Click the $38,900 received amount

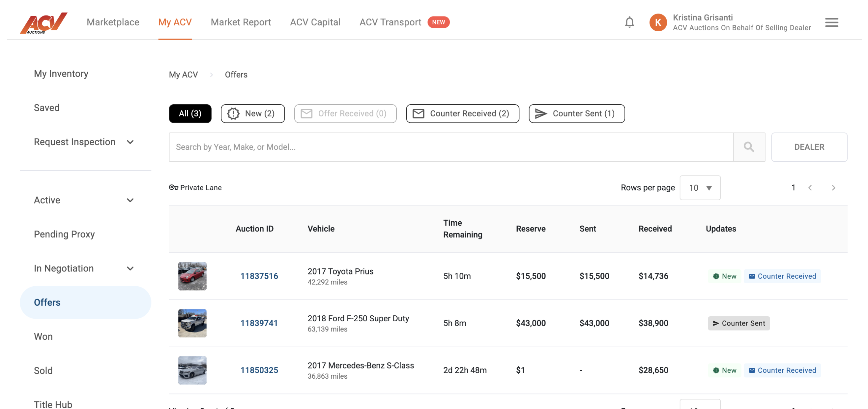click(x=653, y=323)
